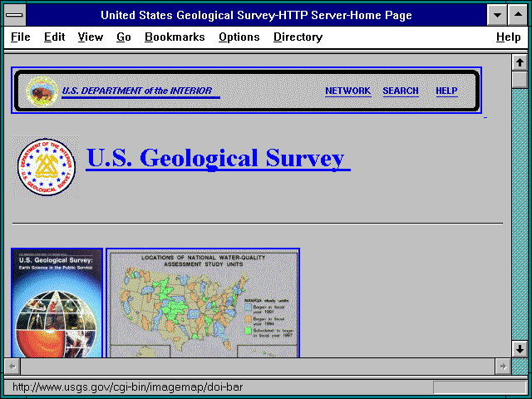Open the U.S. Geological Survey heading link
Viewport: 532px width, 399px height.
click(218, 159)
